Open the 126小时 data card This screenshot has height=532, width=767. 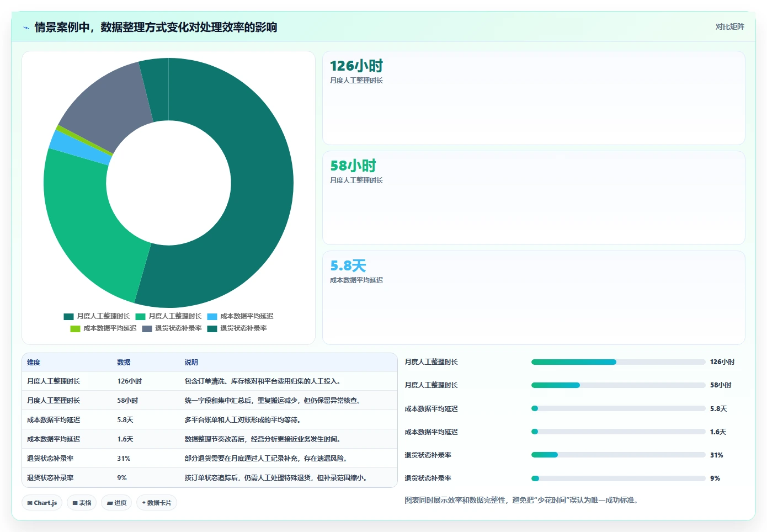tap(534, 98)
